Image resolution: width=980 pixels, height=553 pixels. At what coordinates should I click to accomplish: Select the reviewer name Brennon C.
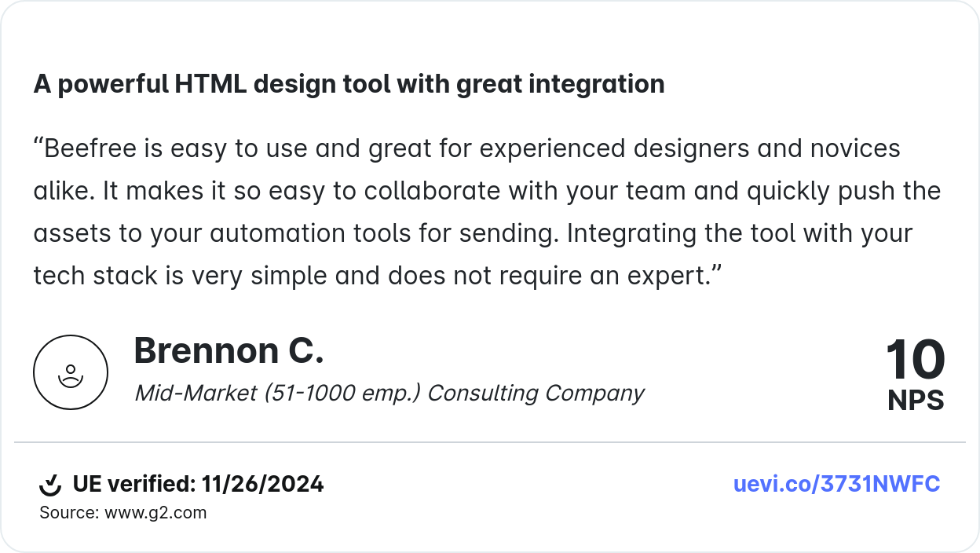tap(229, 350)
